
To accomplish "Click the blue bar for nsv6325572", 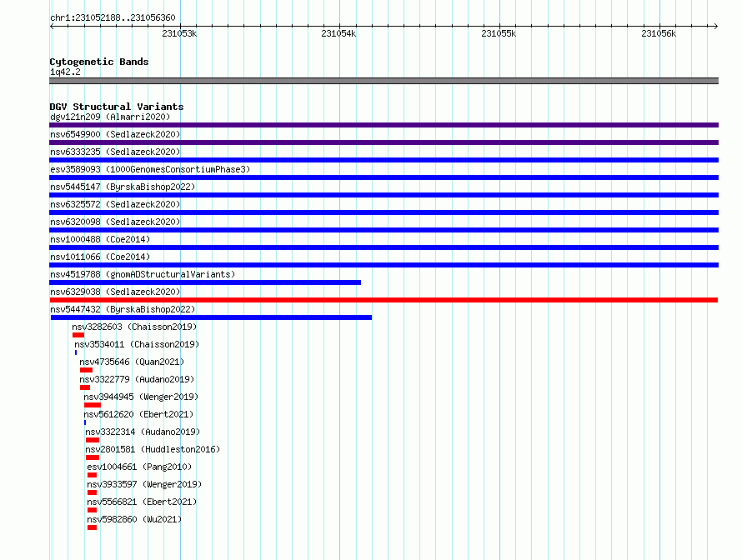I will 384,212.
